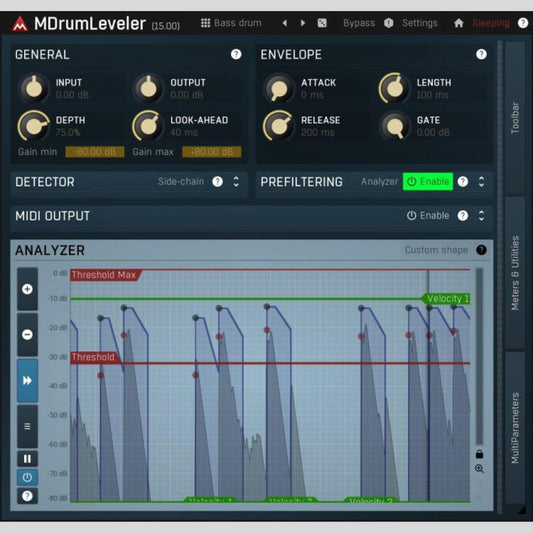Open the preset grid browser icon
This screenshot has width=533, height=533.
(205, 23)
